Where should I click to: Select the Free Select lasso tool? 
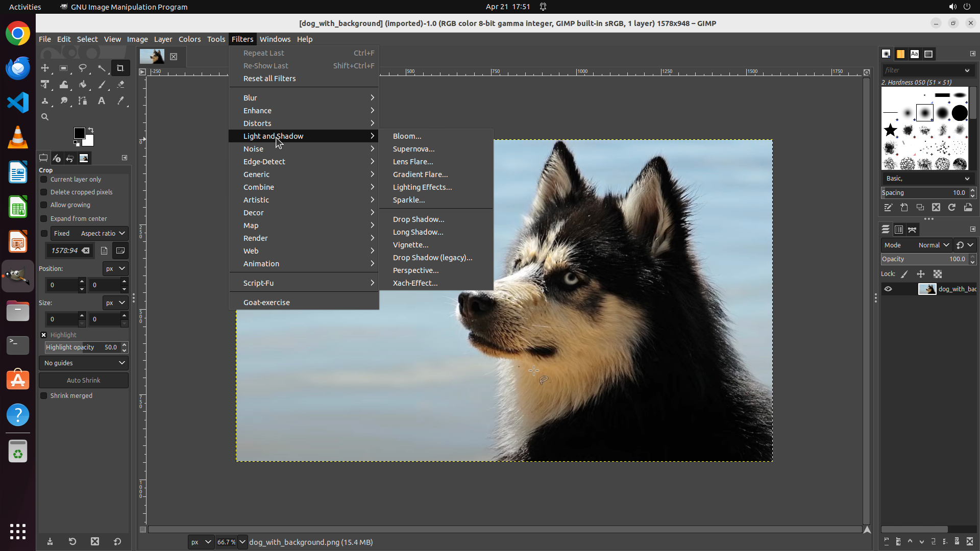pos(83,68)
